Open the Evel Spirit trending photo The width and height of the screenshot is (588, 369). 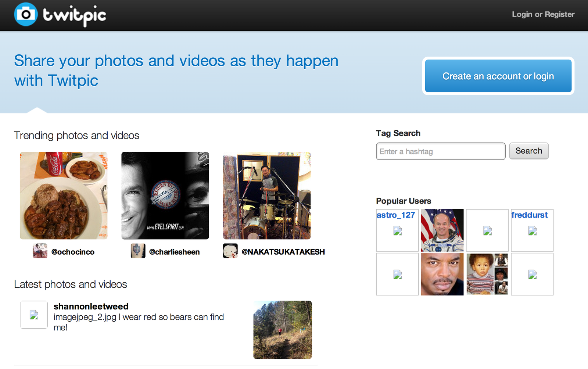click(165, 196)
